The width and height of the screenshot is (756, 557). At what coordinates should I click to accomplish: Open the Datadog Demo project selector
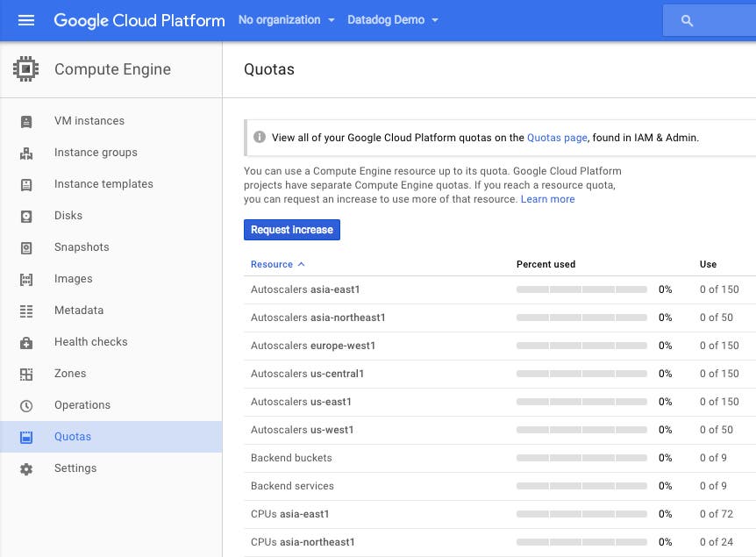coord(392,19)
